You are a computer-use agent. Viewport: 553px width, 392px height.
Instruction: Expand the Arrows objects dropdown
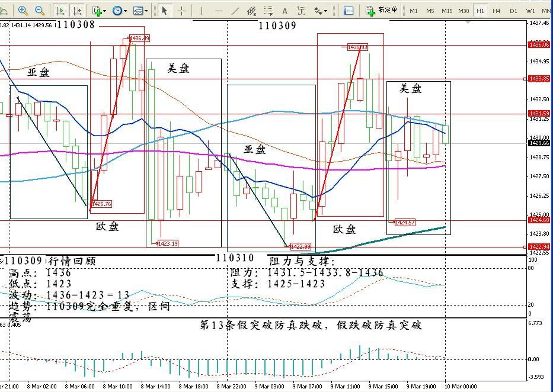click(x=321, y=11)
